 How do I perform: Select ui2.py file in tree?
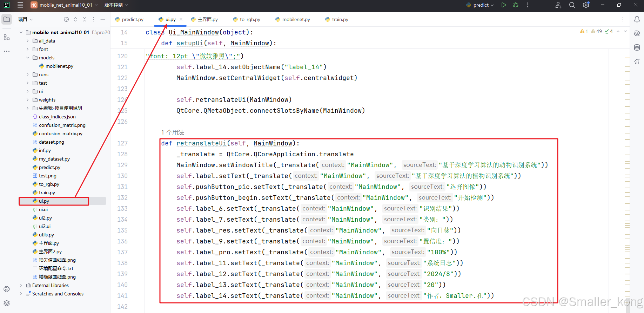pyautogui.click(x=42, y=218)
